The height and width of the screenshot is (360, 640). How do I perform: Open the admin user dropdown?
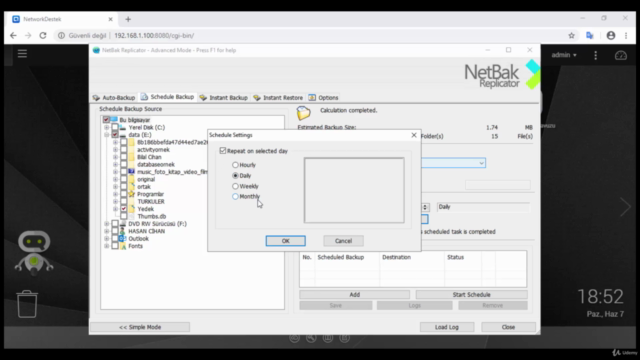[x=564, y=55]
